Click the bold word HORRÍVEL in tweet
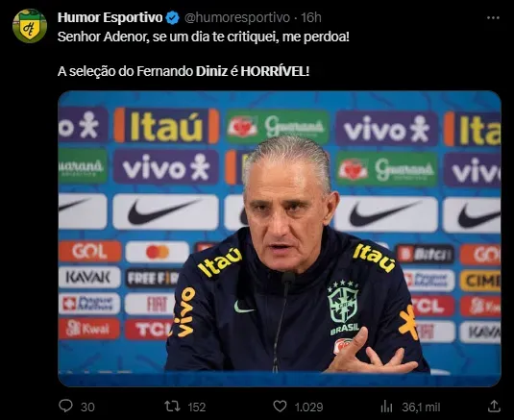The image size is (514, 420). click(x=275, y=71)
